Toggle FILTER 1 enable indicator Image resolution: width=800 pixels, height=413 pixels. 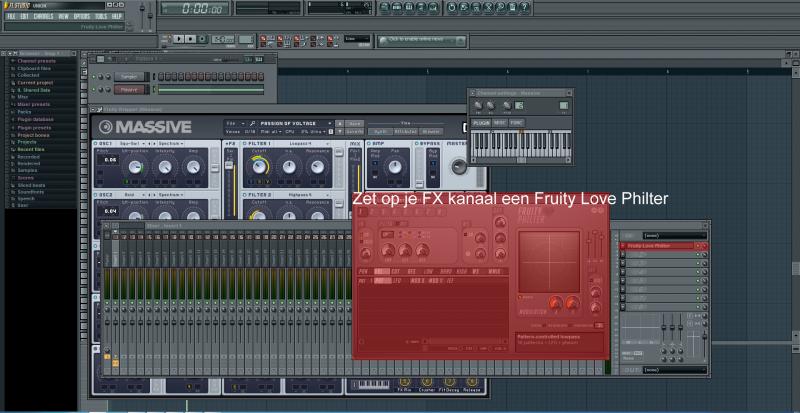245,143
